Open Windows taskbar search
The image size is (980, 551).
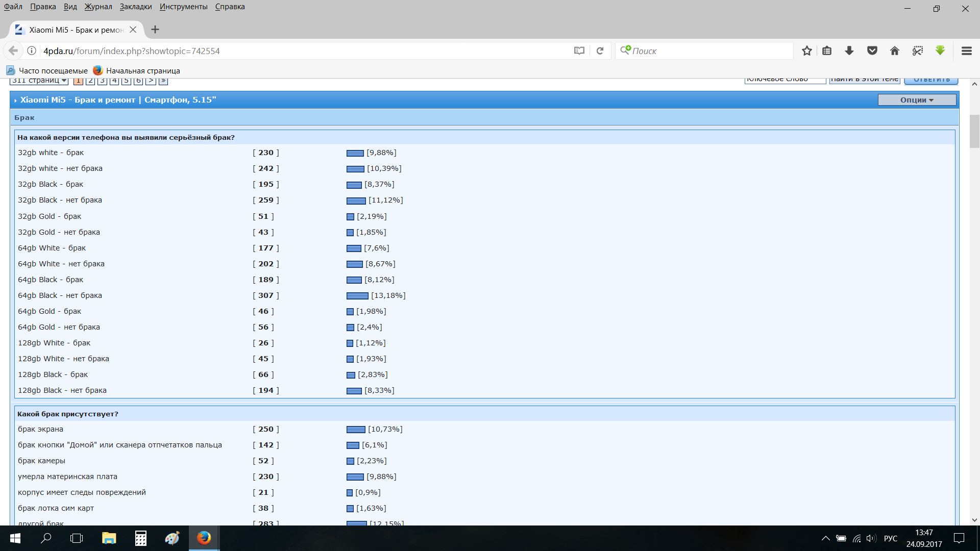click(x=46, y=538)
